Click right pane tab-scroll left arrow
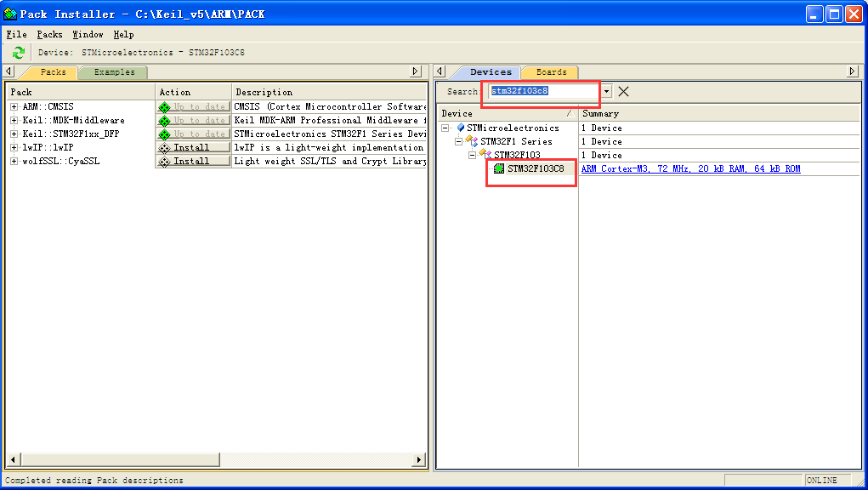The image size is (868, 490). [x=440, y=71]
